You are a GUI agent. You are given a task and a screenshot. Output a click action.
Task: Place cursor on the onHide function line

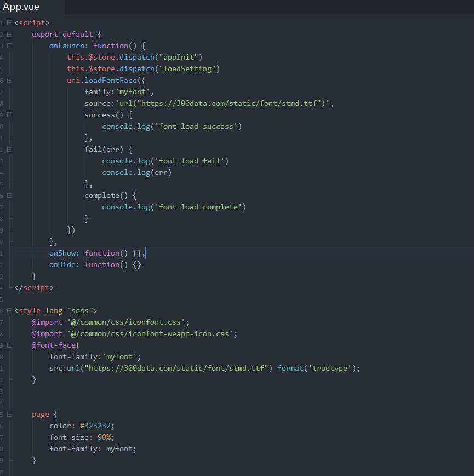click(x=95, y=264)
